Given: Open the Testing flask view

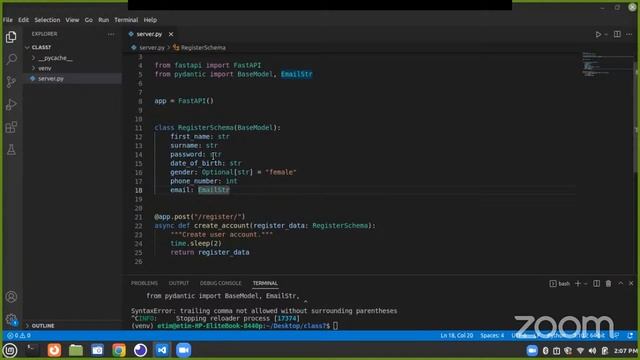Looking at the screenshot, I should click(11, 149).
